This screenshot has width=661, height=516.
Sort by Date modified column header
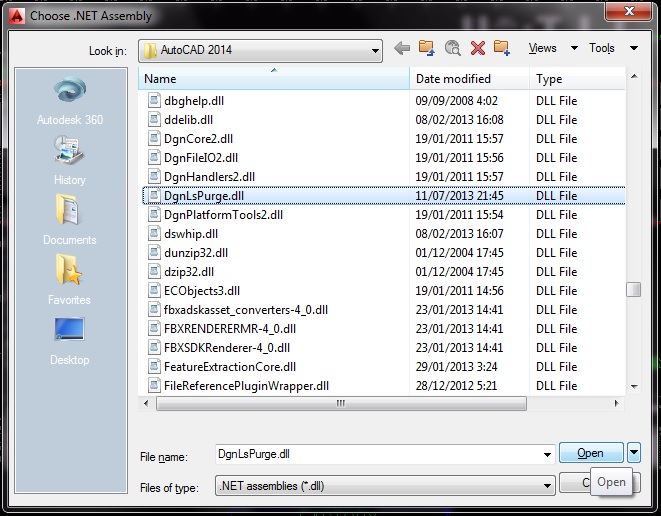click(x=469, y=78)
